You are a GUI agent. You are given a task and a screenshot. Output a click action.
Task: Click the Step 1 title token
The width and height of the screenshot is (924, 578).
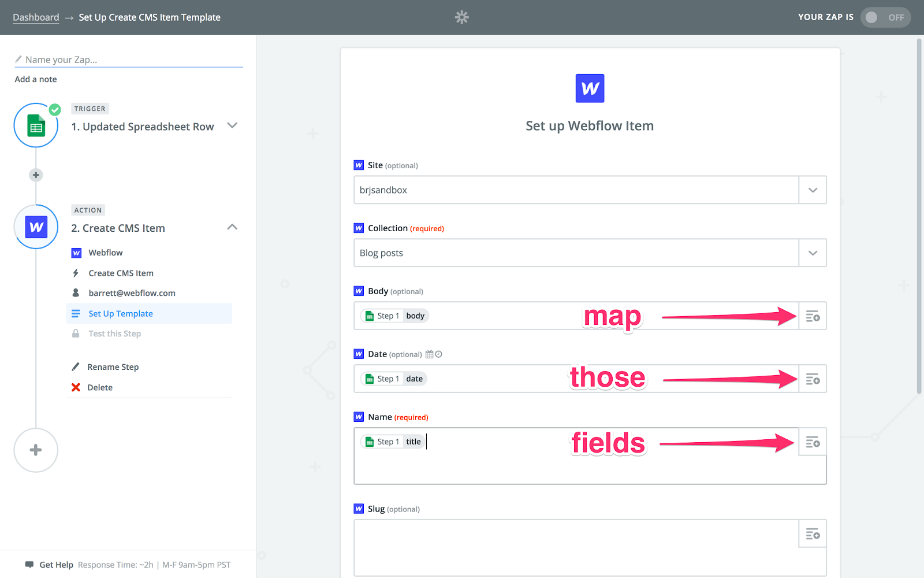click(393, 442)
